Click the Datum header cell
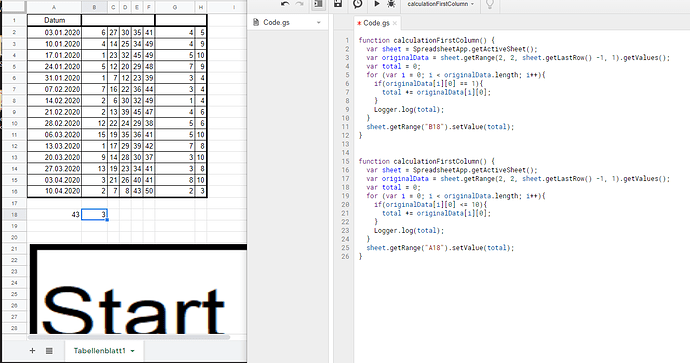Image resolution: width=690 pixels, height=363 pixels. click(54, 20)
